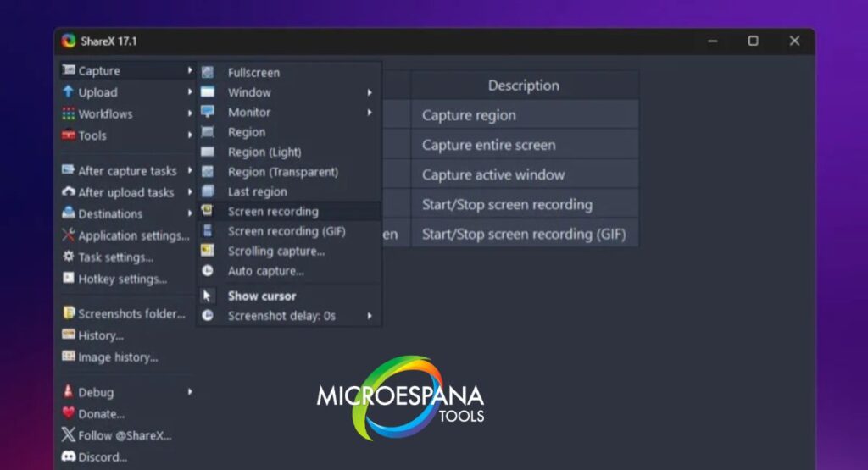Click the Debug cone icon
The image size is (868, 470).
[68, 391]
